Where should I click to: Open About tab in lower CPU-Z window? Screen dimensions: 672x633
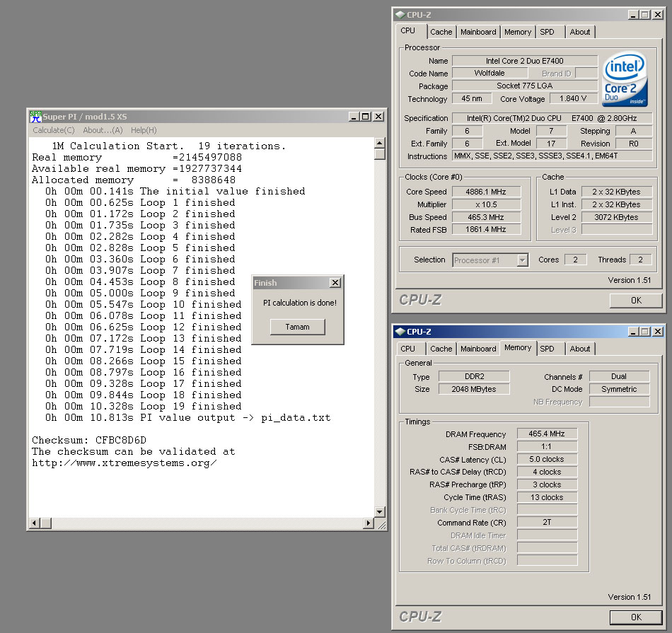(x=580, y=349)
